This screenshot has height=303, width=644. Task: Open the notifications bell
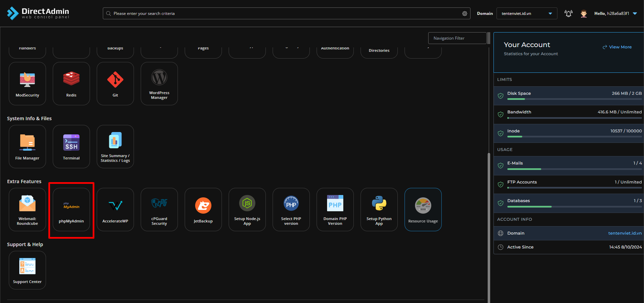(x=569, y=14)
